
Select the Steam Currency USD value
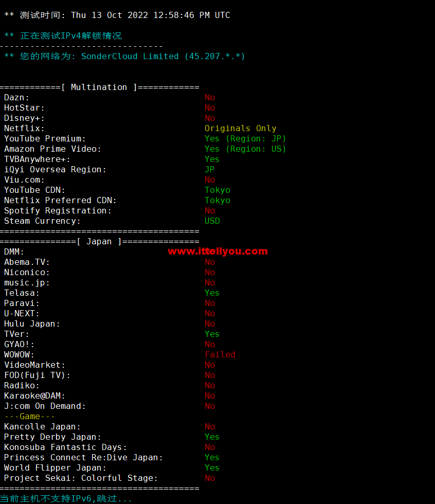click(212, 221)
